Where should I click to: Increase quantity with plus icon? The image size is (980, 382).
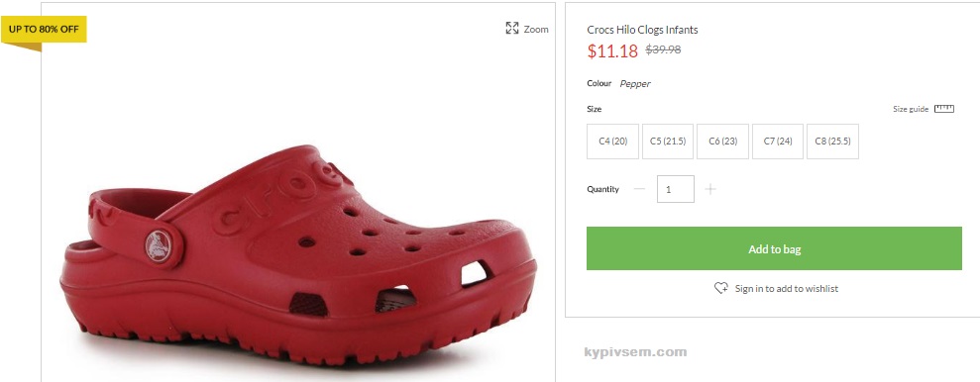pyautogui.click(x=710, y=189)
